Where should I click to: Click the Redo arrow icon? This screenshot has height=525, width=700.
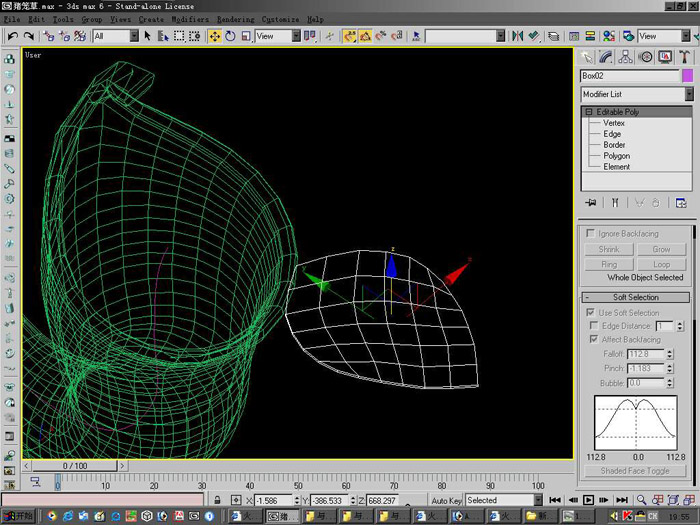[29, 36]
